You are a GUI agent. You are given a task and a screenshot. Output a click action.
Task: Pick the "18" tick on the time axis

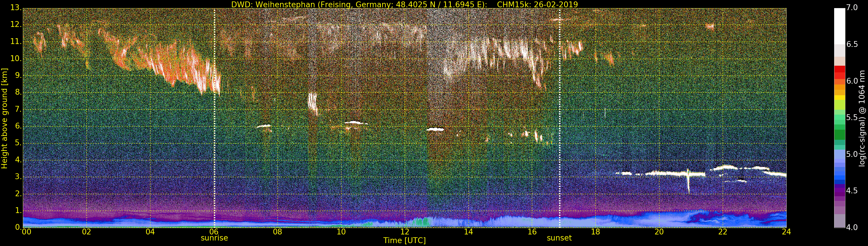click(595, 232)
